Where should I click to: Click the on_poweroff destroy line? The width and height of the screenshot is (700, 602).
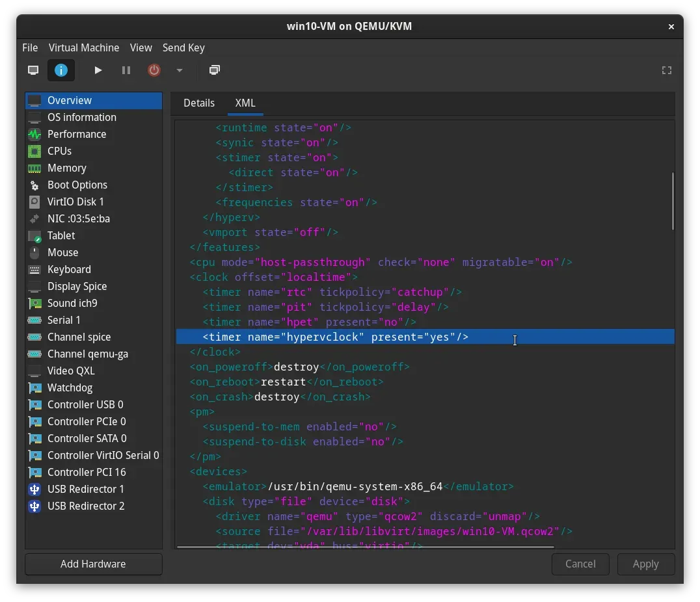coord(299,367)
